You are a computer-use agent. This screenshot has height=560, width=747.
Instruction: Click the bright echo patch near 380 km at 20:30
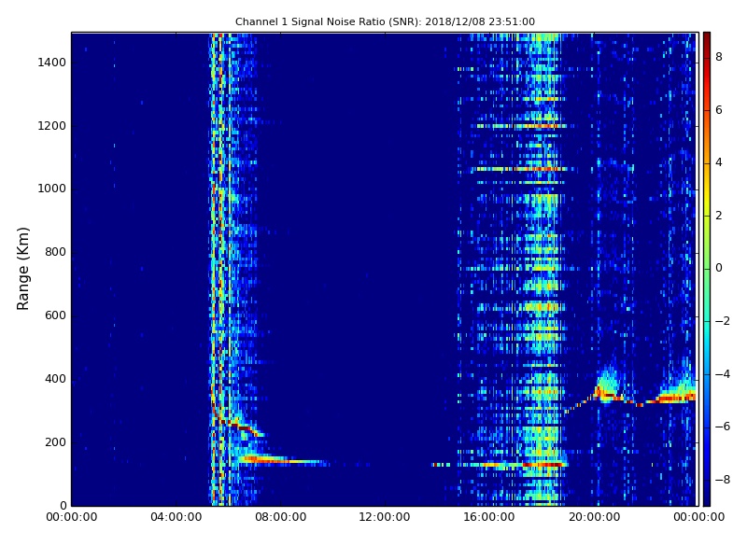tap(606, 385)
